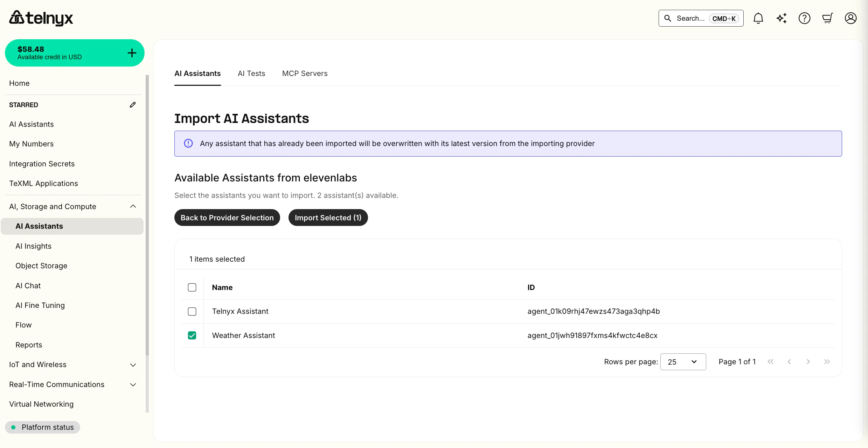Expand the IoT and Wireless section
The image size is (868, 448).
click(x=133, y=365)
